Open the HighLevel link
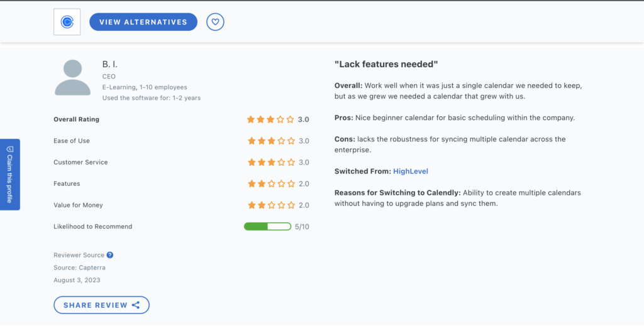Screen dimensions: 644x326 (410, 171)
